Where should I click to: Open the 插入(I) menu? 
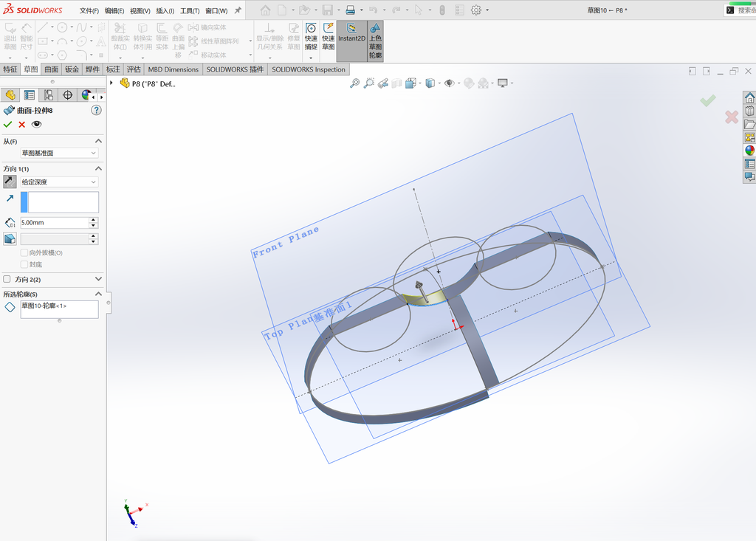[165, 10]
